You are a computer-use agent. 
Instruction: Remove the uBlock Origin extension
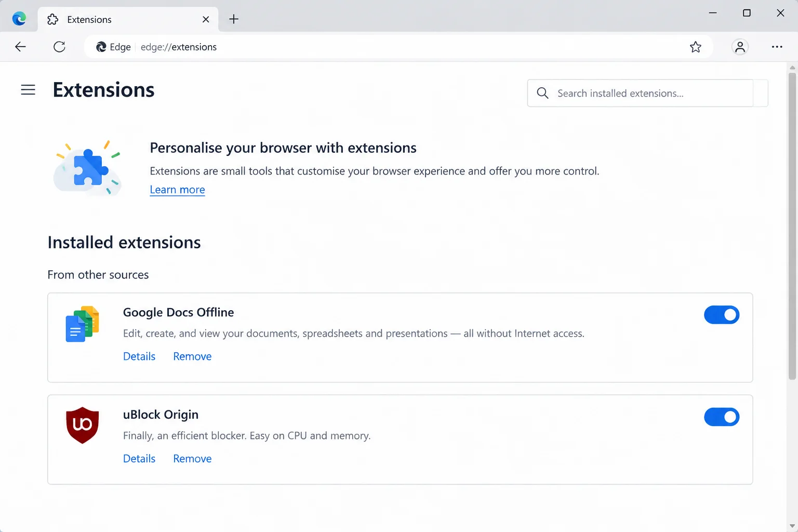[192, 459]
